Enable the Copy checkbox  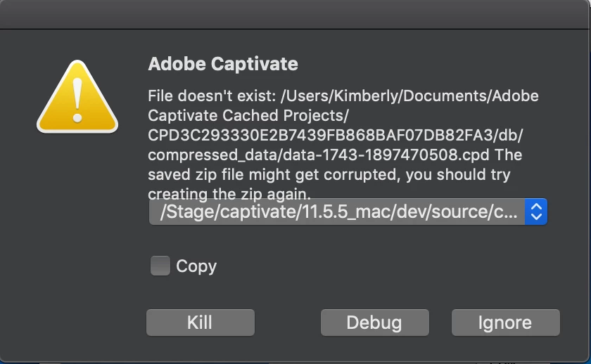tap(160, 266)
